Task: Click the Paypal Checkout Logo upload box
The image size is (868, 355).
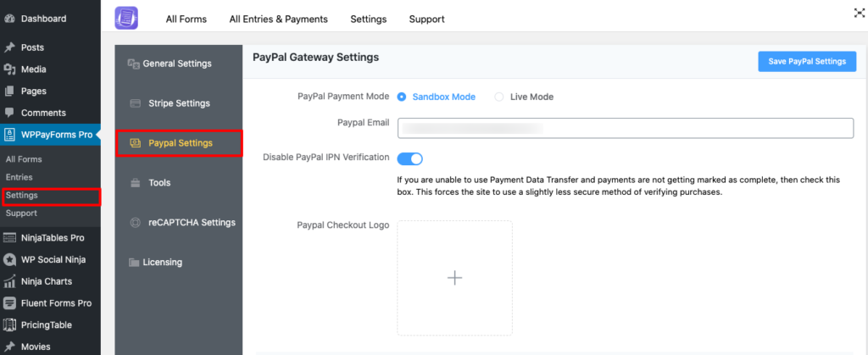Action: pos(454,278)
